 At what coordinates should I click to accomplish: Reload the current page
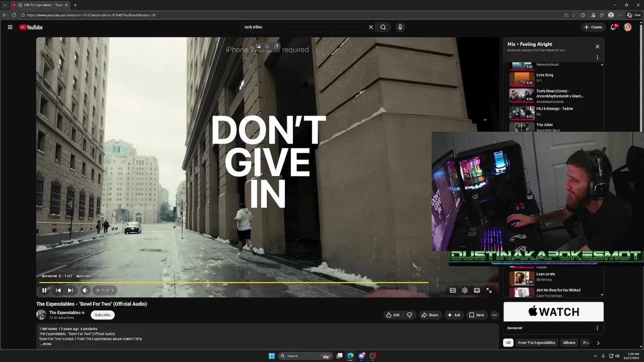[x=14, y=15]
